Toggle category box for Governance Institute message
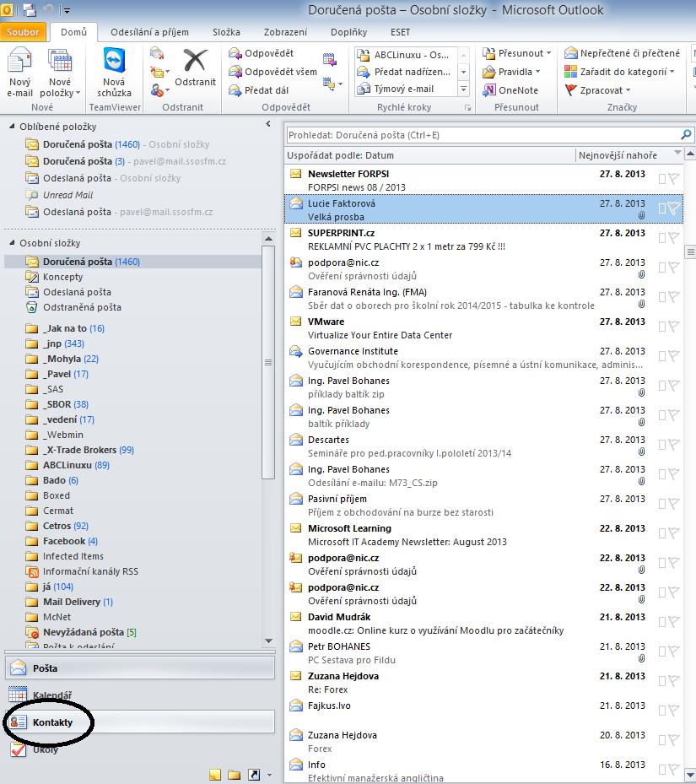Viewport: 696px width, 784px height. 662,356
